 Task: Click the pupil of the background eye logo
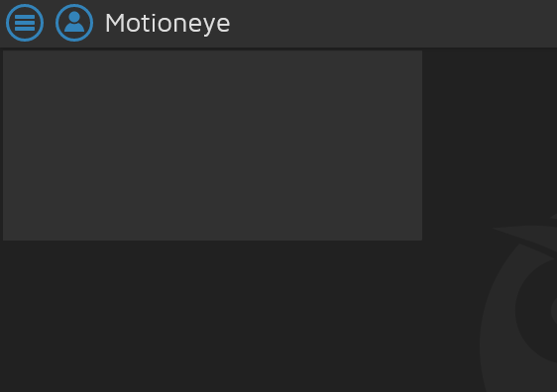coord(554,311)
